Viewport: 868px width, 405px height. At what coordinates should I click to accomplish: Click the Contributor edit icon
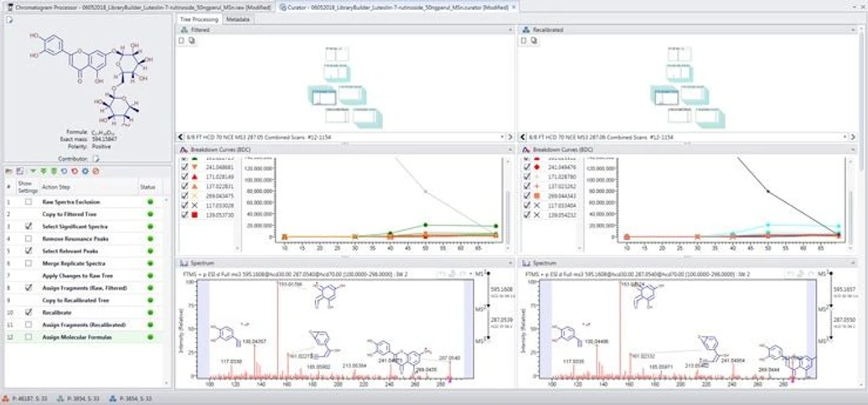click(x=96, y=158)
